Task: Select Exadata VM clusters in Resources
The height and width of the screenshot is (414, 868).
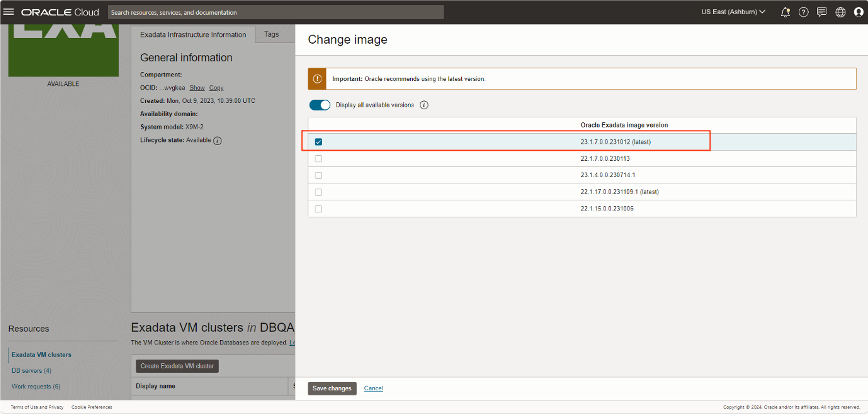Action: (x=41, y=355)
